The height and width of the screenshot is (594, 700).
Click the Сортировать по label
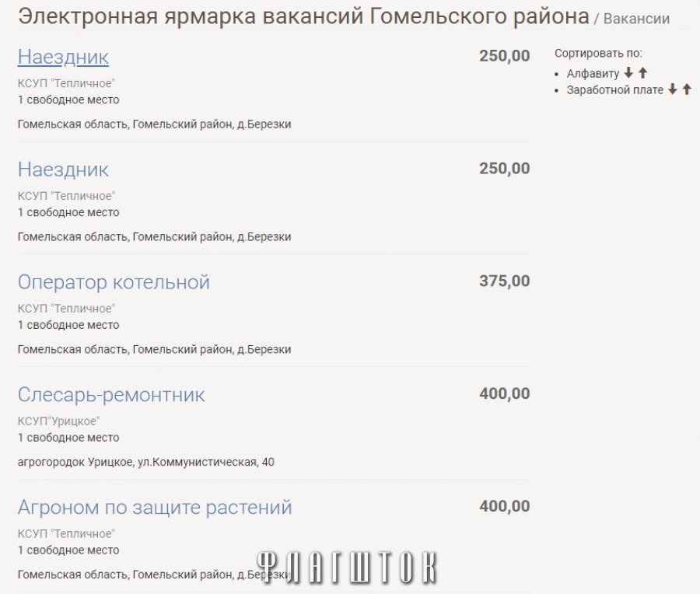(598, 54)
